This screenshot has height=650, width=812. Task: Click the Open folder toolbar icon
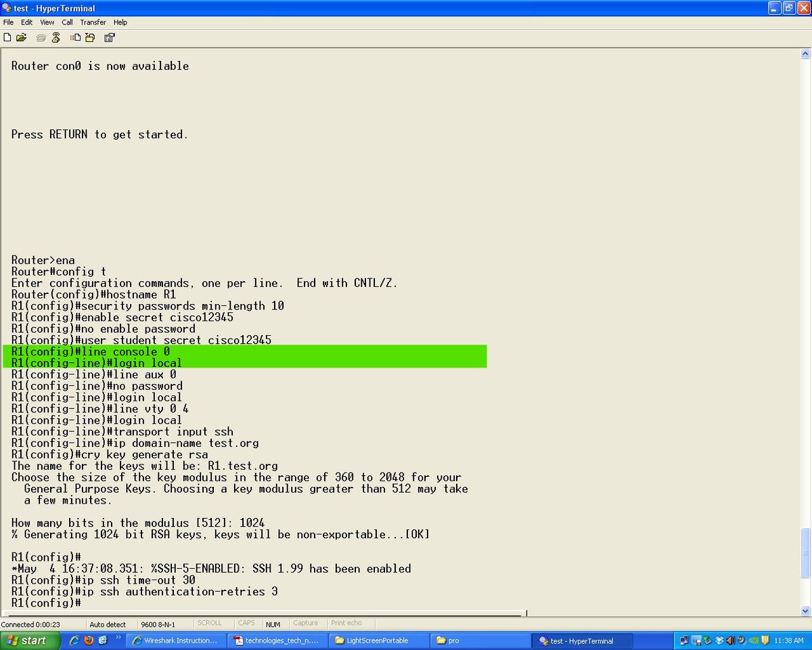22,38
